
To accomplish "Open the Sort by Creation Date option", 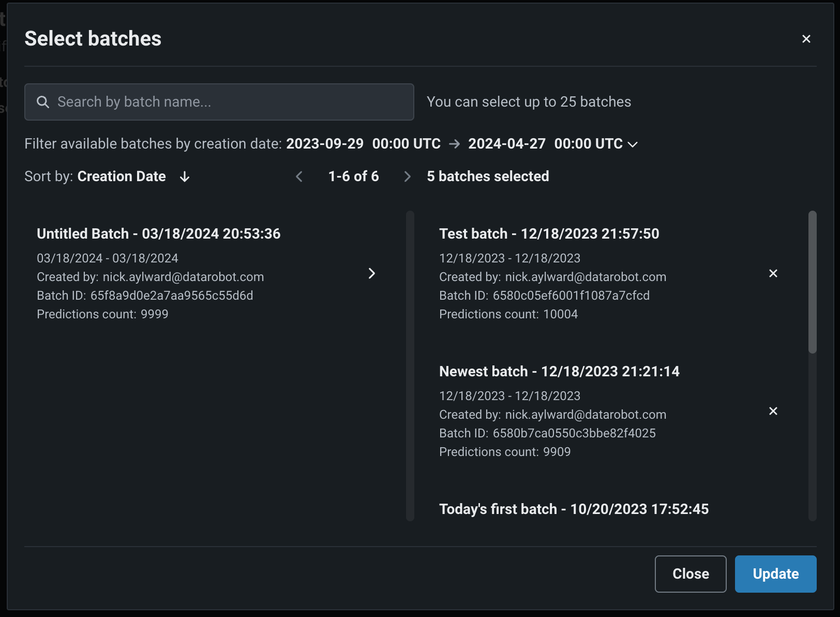I will click(x=122, y=177).
